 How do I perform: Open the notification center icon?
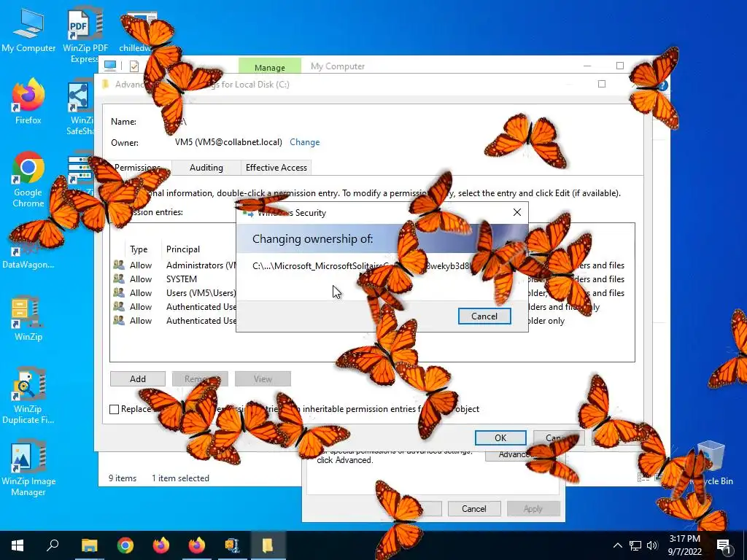[x=724, y=545]
